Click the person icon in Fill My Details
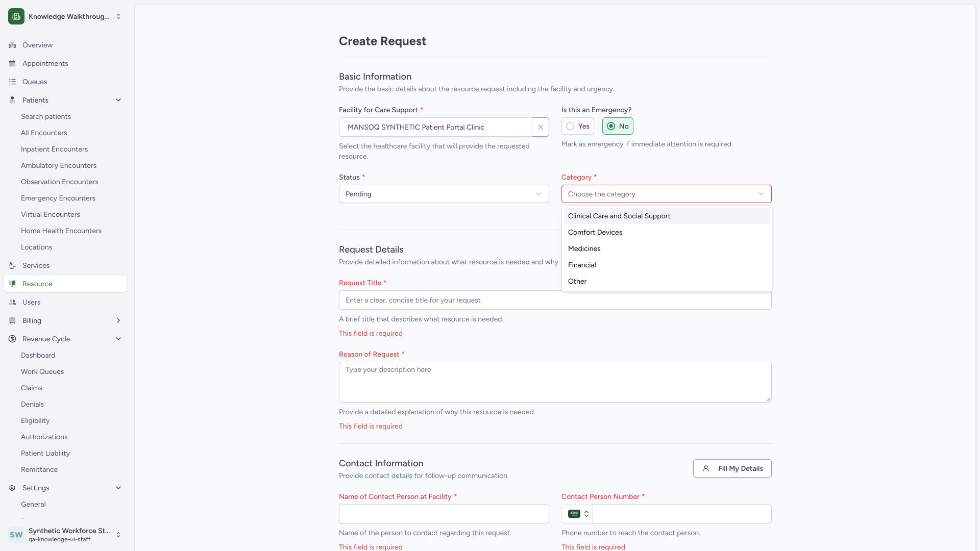The width and height of the screenshot is (980, 551). coord(706,468)
